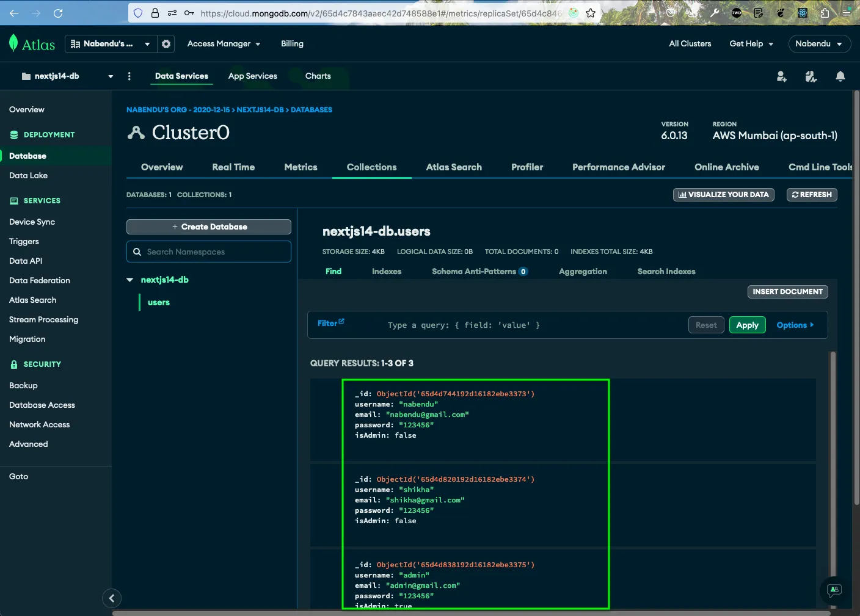Viewport: 860px width, 616px height.
Task: Collapse the sidebar with the left chevron
Action: click(111, 598)
